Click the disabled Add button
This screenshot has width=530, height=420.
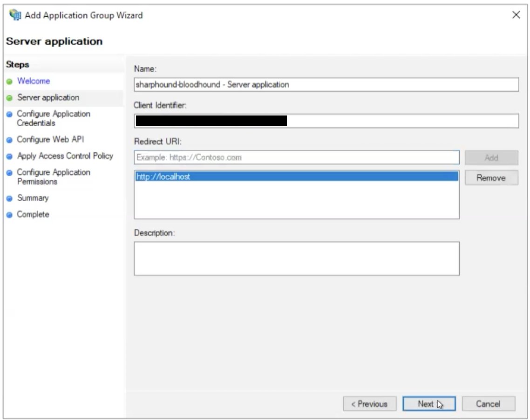491,158
